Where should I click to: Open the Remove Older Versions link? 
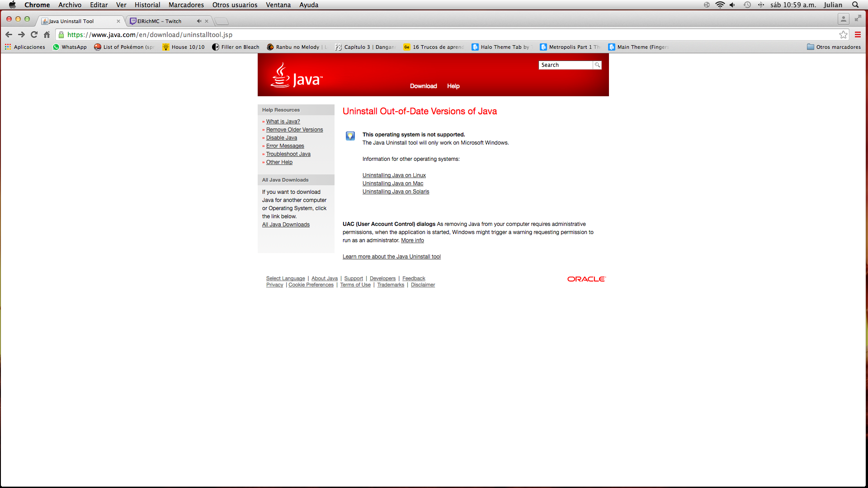click(294, 130)
